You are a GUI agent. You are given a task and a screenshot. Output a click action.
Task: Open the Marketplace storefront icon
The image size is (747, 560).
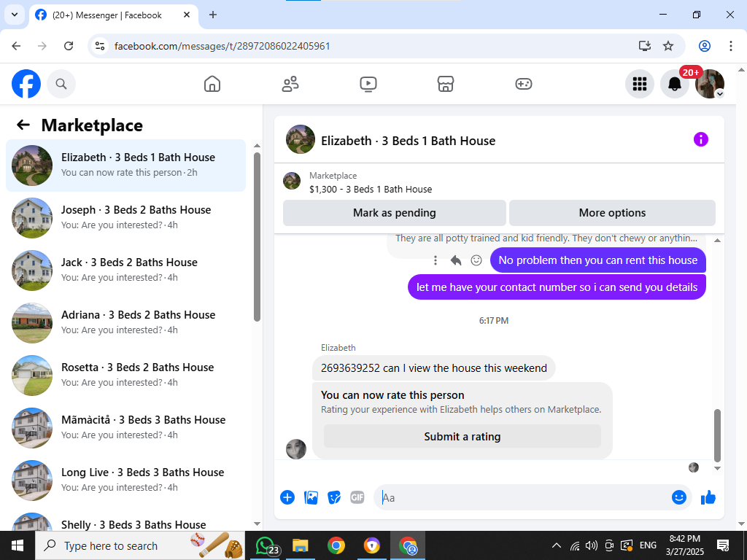[x=446, y=84]
